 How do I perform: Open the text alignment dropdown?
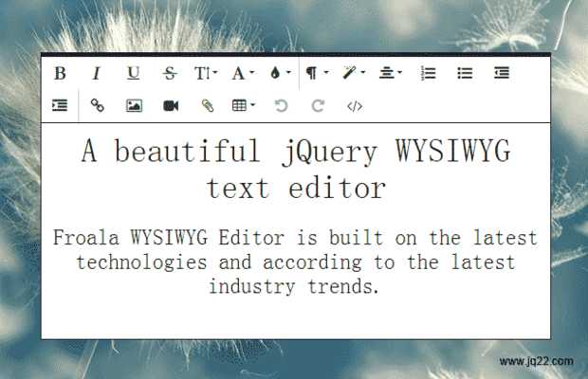coord(391,73)
